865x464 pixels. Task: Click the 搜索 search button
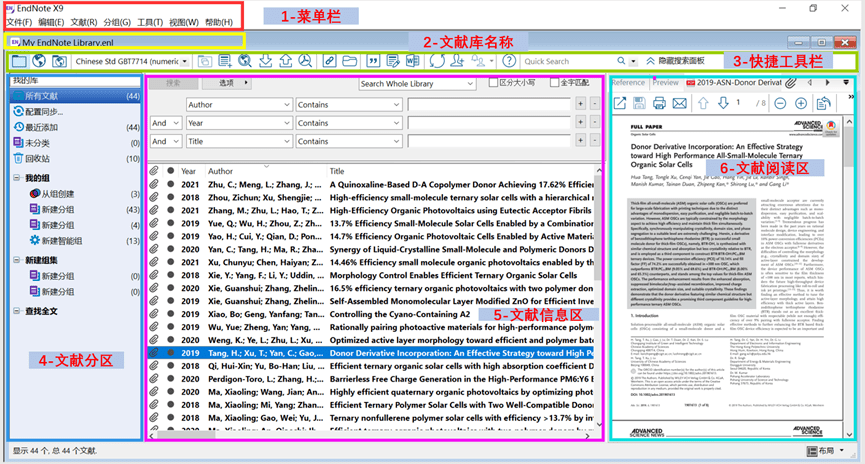[174, 83]
